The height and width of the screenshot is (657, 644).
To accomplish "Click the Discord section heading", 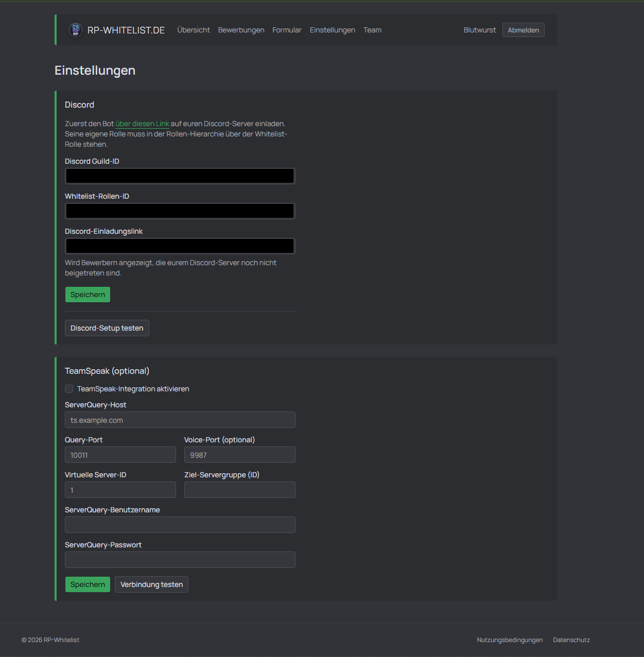I will (80, 105).
